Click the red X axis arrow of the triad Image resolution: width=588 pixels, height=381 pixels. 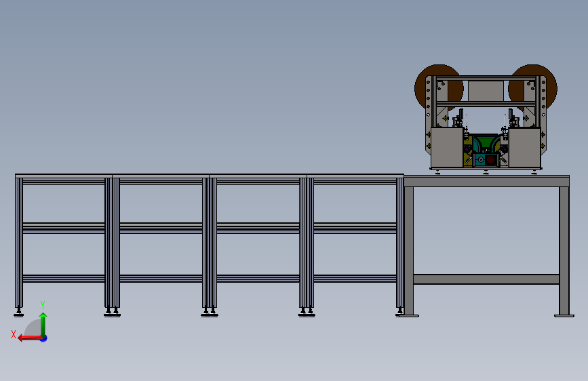[x=30, y=338]
